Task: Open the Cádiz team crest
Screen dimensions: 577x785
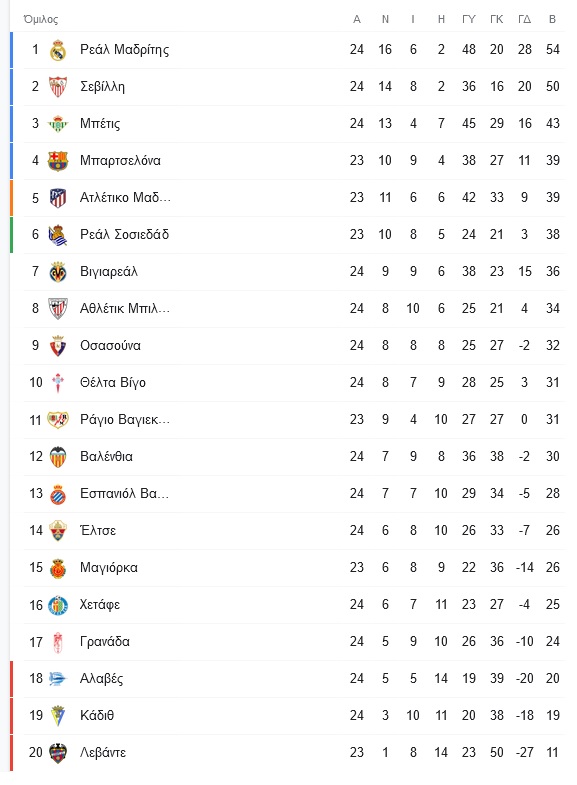Action: coord(58,716)
